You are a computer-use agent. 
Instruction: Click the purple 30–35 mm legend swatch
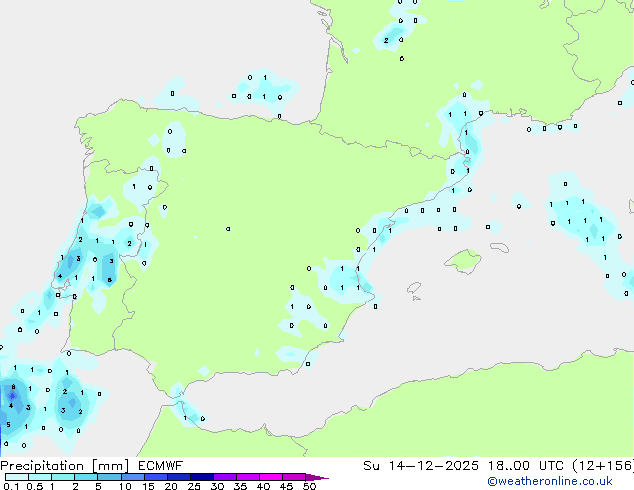[228, 477]
